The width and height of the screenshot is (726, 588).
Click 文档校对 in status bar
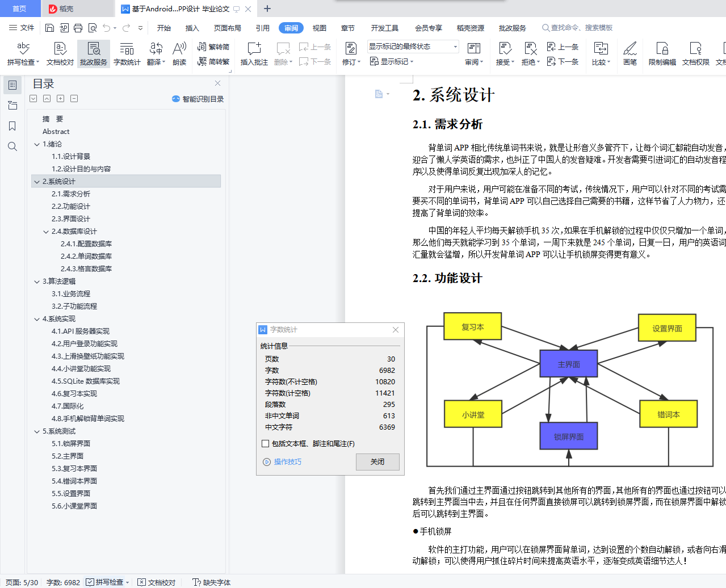point(157,582)
